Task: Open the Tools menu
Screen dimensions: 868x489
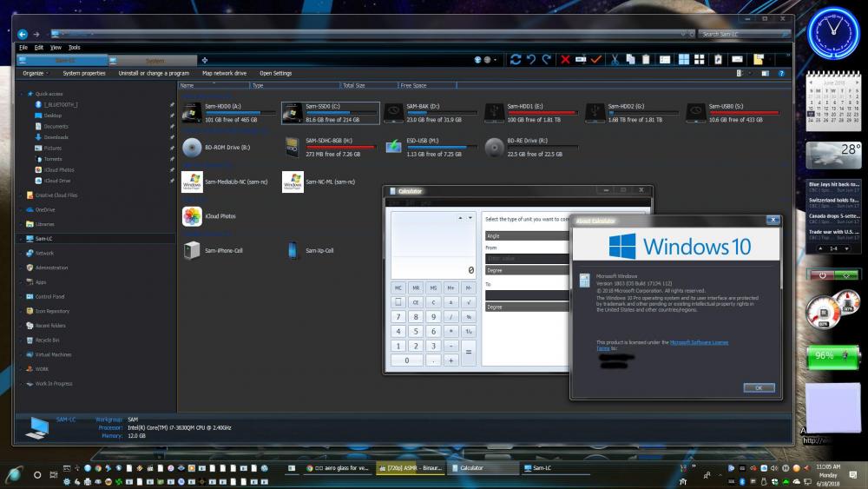Action: (75, 47)
